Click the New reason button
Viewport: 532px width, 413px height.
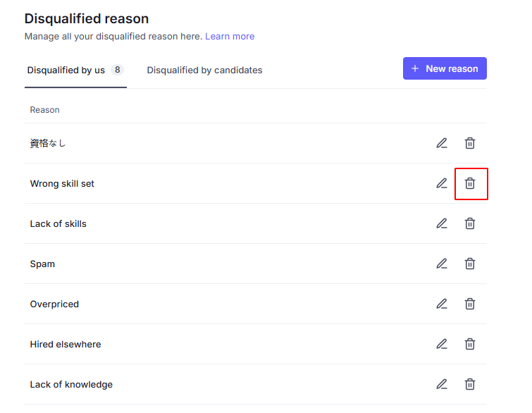click(445, 68)
